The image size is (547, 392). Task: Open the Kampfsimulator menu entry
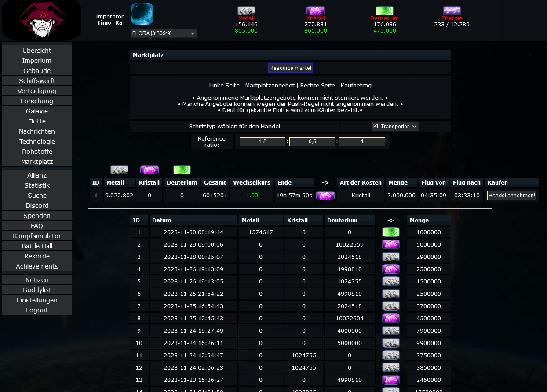coord(37,236)
